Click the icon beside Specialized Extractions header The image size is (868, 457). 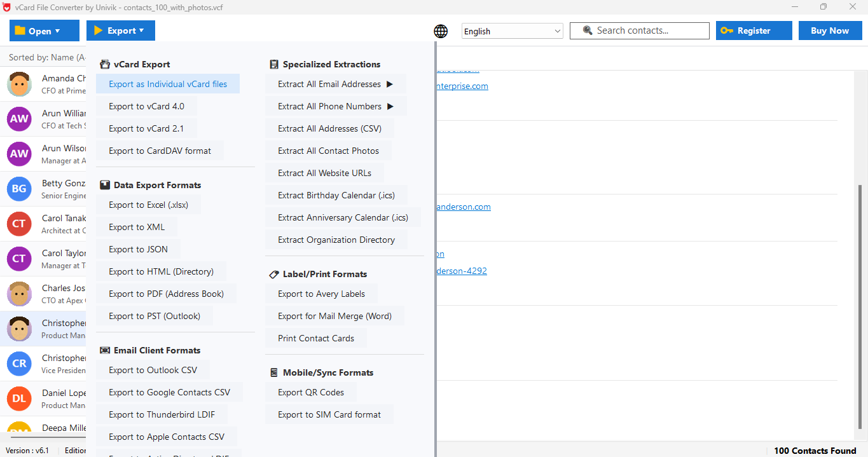tap(273, 64)
